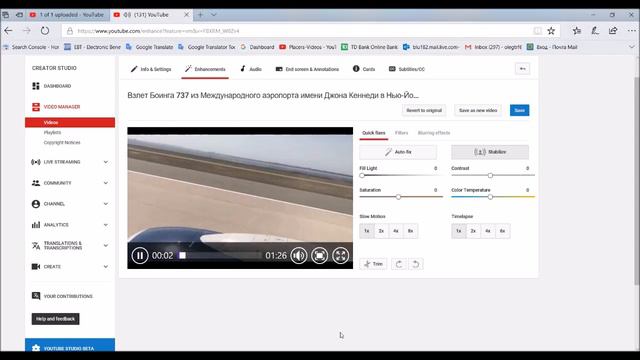
Task: Open Subtitles/CC tab
Action: (x=407, y=69)
